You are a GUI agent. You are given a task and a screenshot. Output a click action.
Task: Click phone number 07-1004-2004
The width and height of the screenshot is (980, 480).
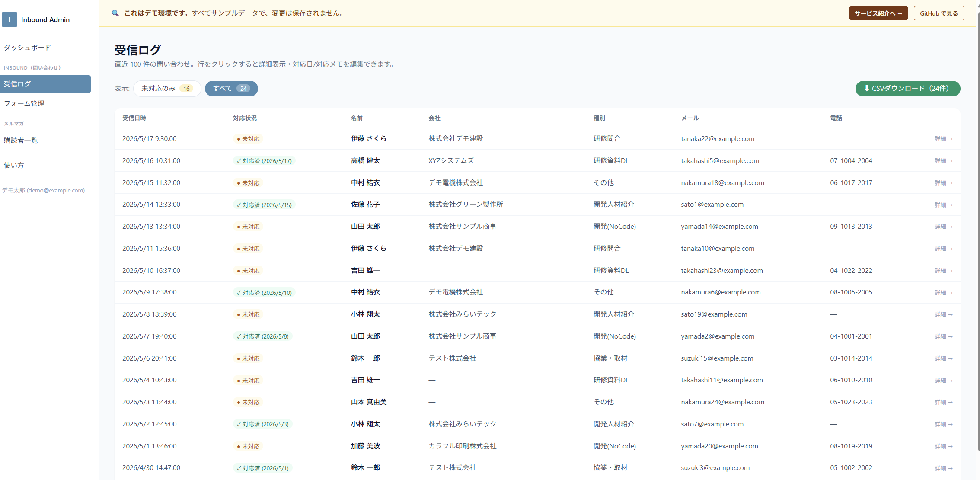click(x=851, y=161)
